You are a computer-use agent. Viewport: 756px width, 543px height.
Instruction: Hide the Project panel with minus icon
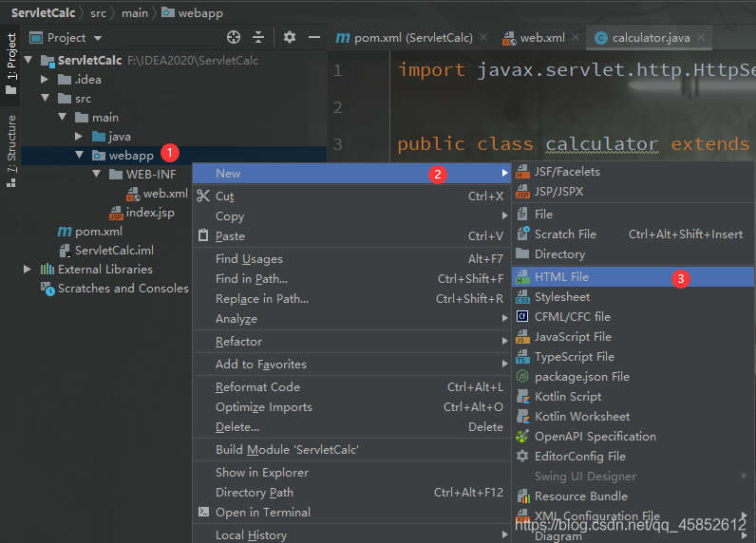(314, 37)
